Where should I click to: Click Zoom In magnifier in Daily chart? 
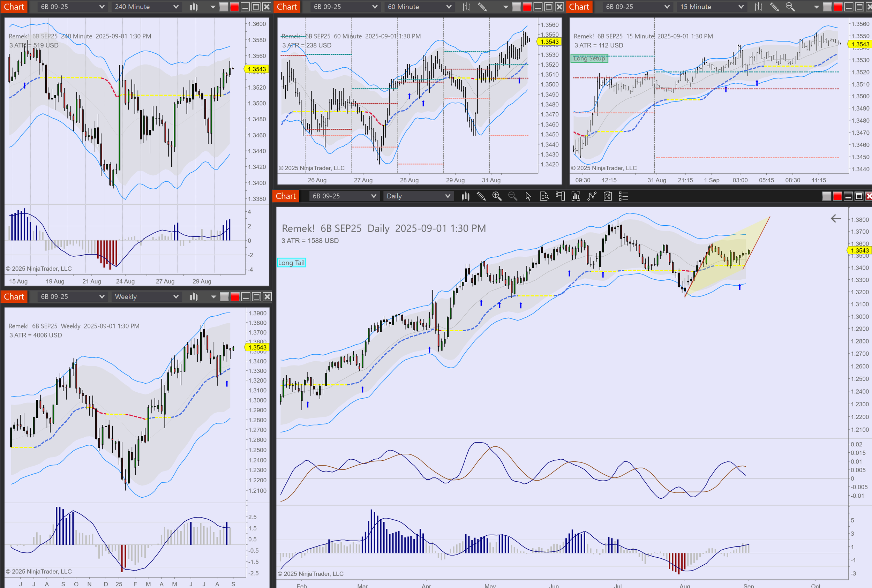pyautogui.click(x=497, y=196)
